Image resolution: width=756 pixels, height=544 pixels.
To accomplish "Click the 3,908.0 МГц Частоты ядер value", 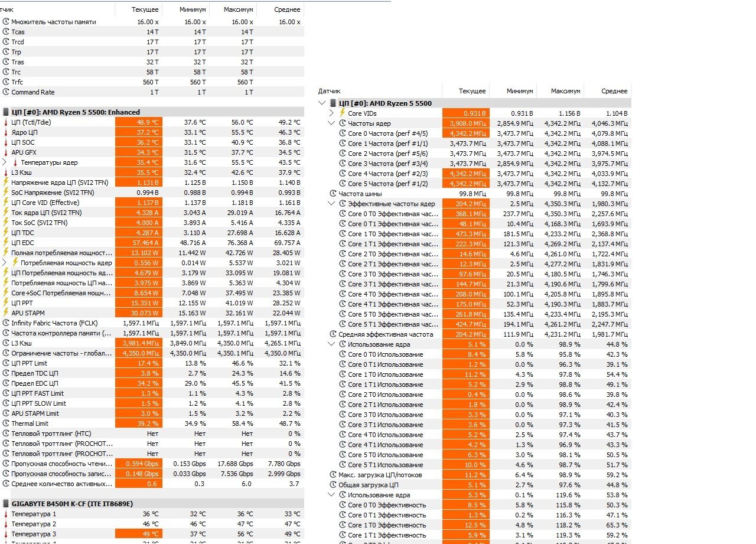I will (x=465, y=123).
